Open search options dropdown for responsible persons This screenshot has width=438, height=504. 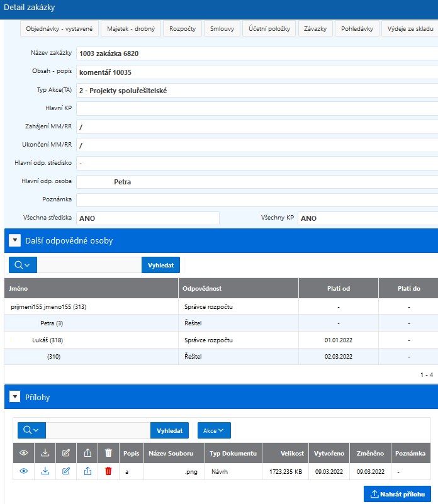[x=23, y=265]
